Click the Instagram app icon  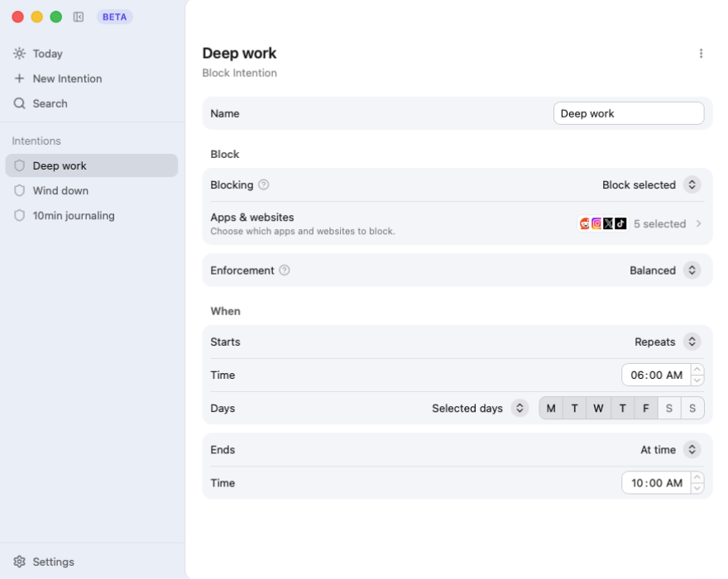tap(596, 224)
